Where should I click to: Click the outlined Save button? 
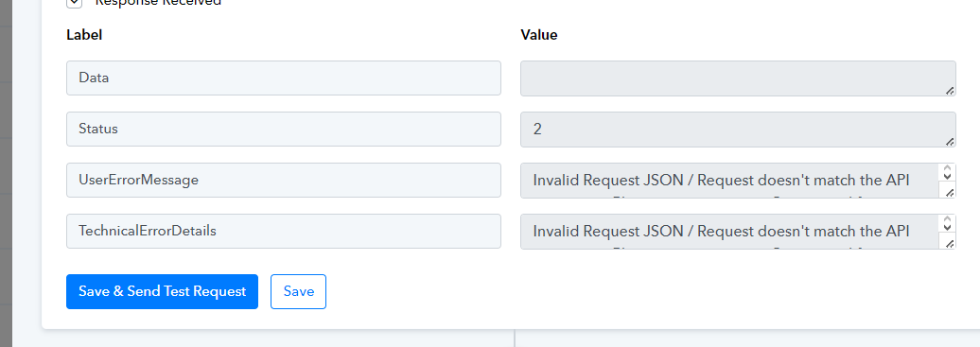tap(298, 291)
